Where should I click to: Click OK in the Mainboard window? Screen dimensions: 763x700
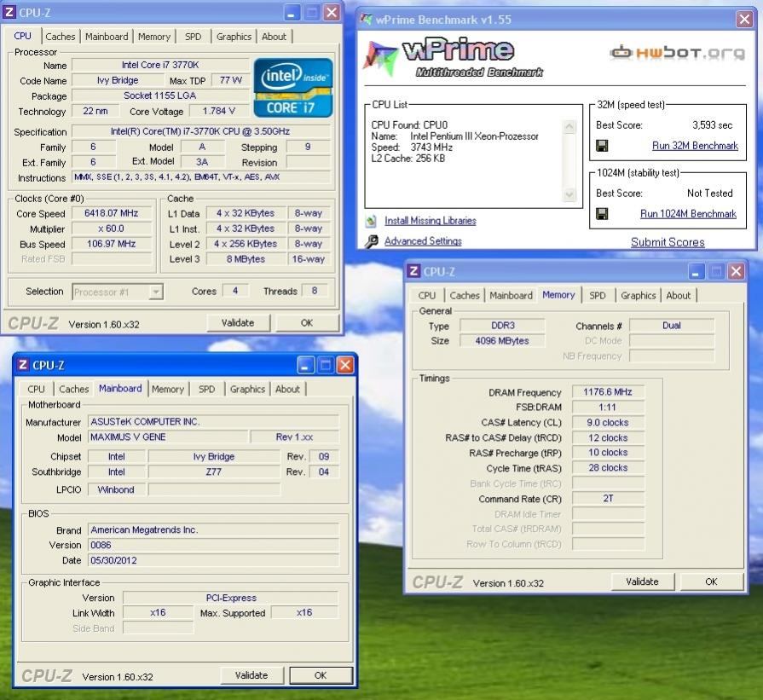pyautogui.click(x=321, y=675)
